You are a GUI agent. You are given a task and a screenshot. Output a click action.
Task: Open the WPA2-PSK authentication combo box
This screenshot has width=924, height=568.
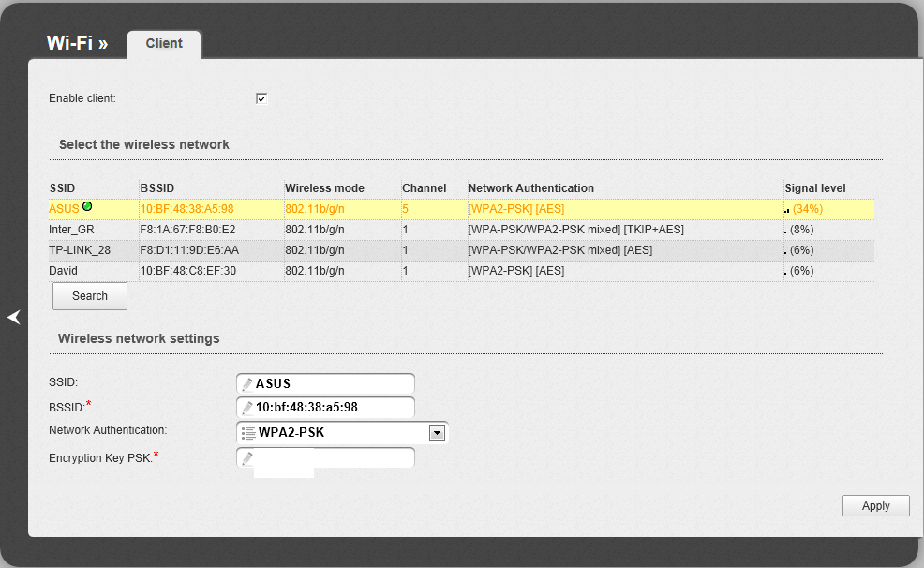pos(342,433)
